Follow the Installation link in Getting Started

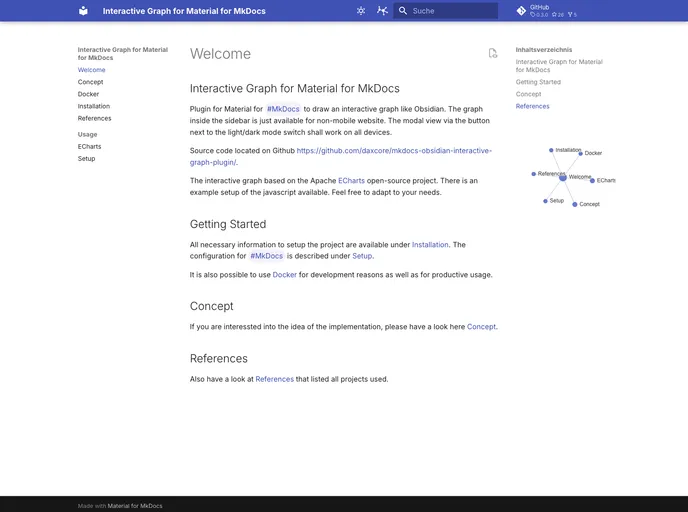pos(430,245)
